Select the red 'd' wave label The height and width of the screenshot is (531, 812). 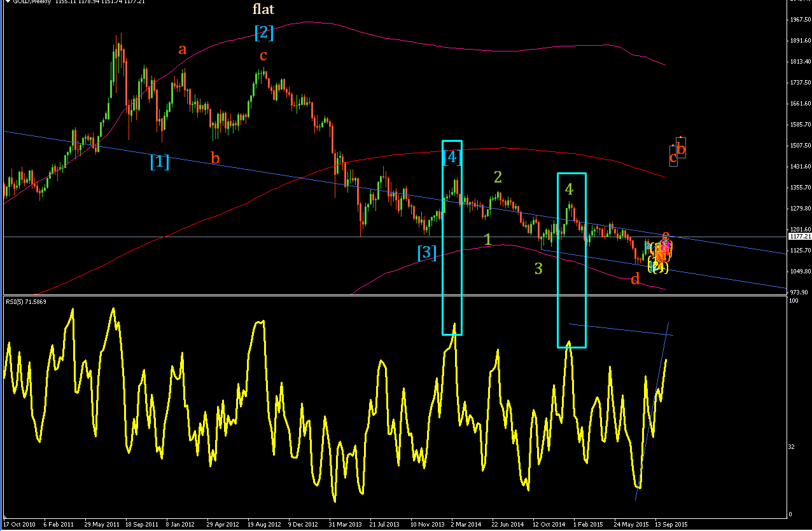coord(634,279)
